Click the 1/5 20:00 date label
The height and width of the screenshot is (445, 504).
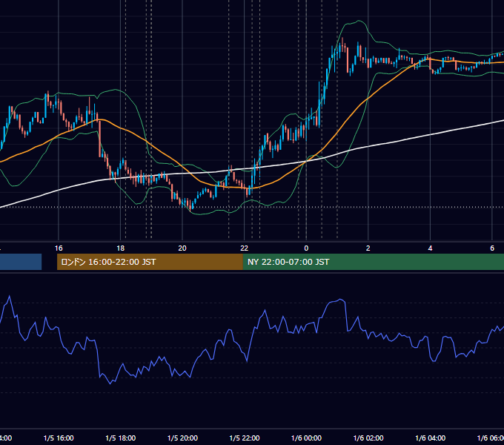pos(182,438)
